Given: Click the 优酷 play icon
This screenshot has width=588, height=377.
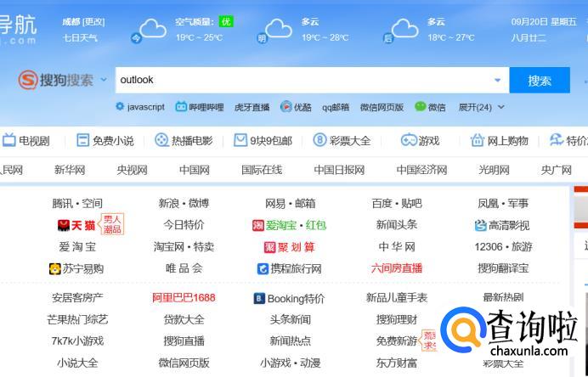Looking at the screenshot, I should (x=286, y=107).
